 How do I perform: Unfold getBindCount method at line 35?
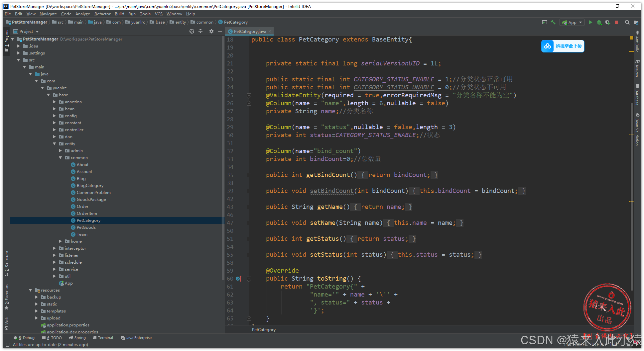(x=249, y=175)
